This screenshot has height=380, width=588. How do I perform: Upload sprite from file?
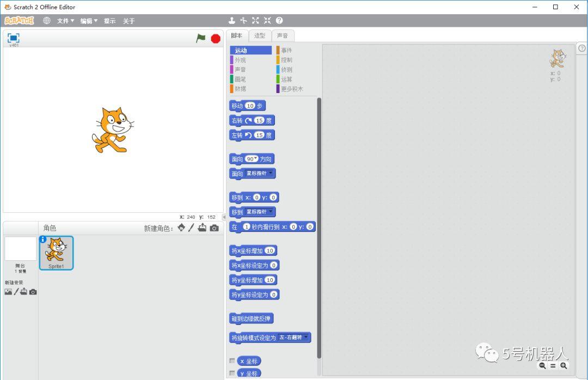point(202,228)
